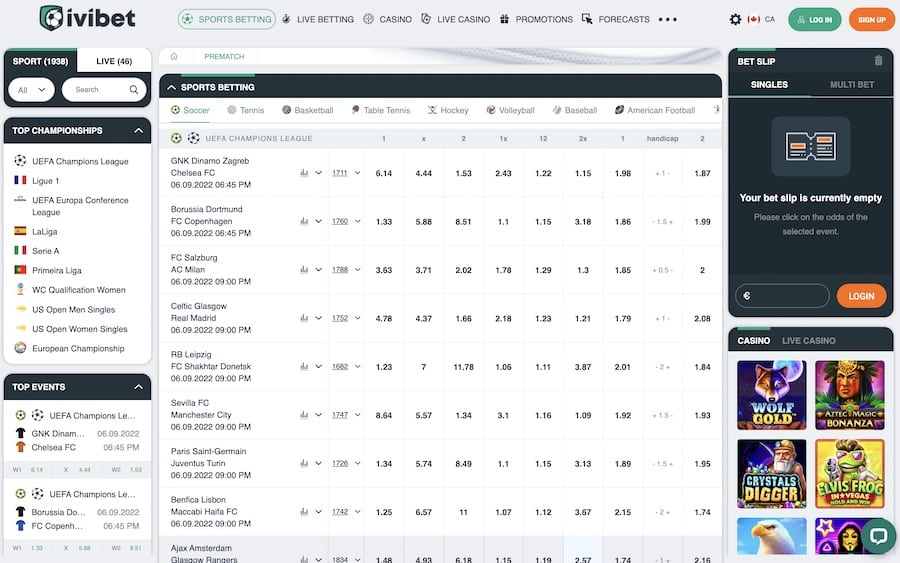Switch the games panel to Live Casino
900x563 pixels.
click(808, 340)
